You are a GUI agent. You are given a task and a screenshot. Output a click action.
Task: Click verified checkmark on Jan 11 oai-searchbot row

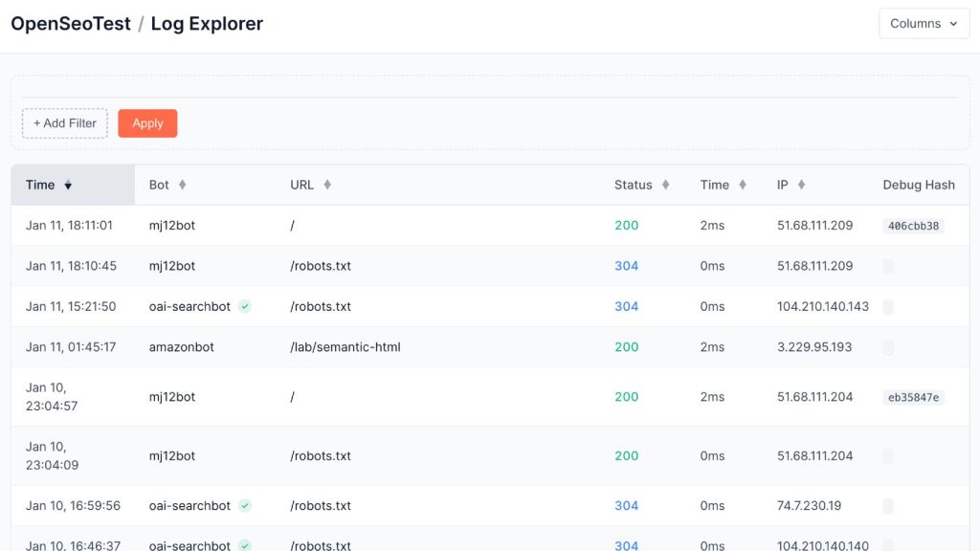point(245,306)
